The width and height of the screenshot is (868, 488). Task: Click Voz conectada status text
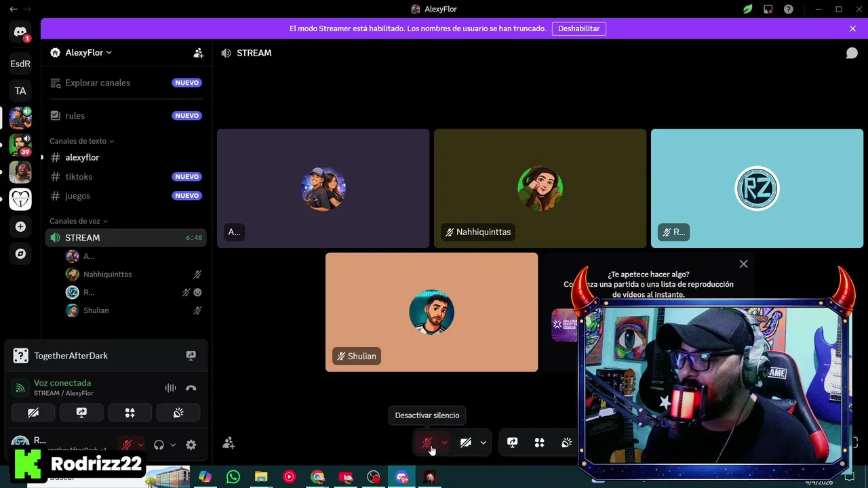[62, 383]
